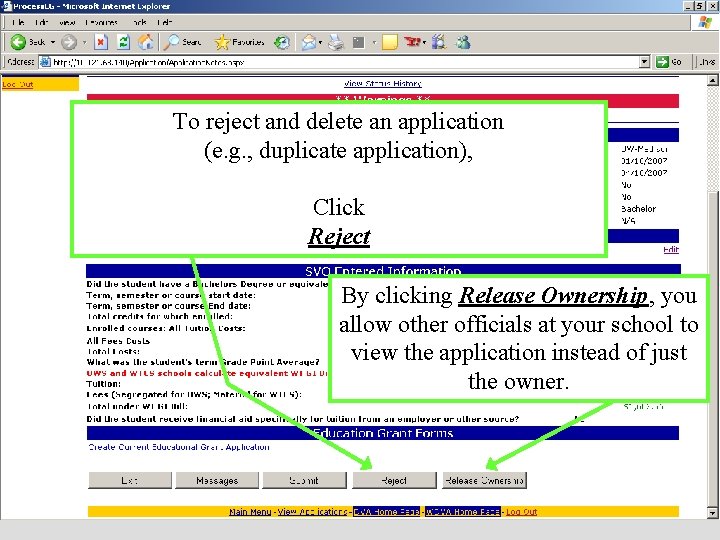The image size is (720, 540).
Task: Click the yellow note toolbar icon
Action: point(389,42)
